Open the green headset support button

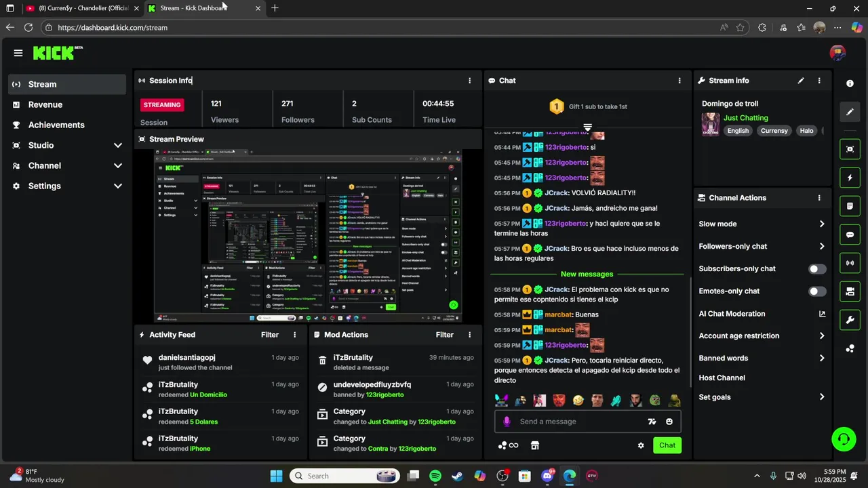844,439
